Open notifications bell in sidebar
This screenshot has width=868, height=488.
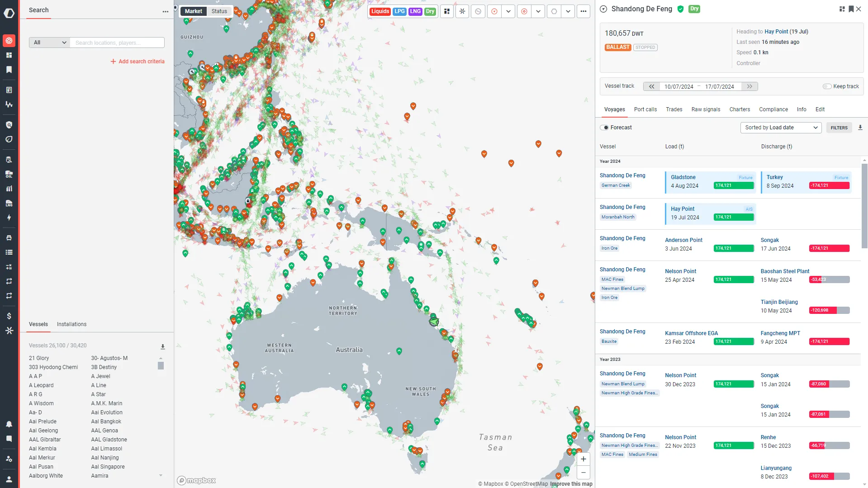tap(9, 424)
